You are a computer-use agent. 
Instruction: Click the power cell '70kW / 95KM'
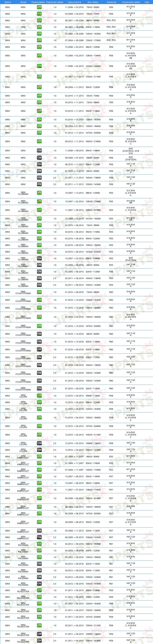pos(93,7)
